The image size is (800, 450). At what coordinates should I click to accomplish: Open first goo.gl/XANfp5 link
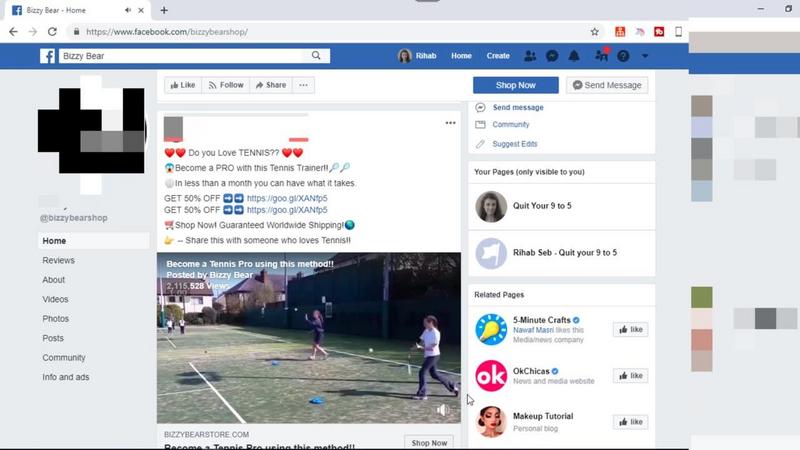(287, 198)
